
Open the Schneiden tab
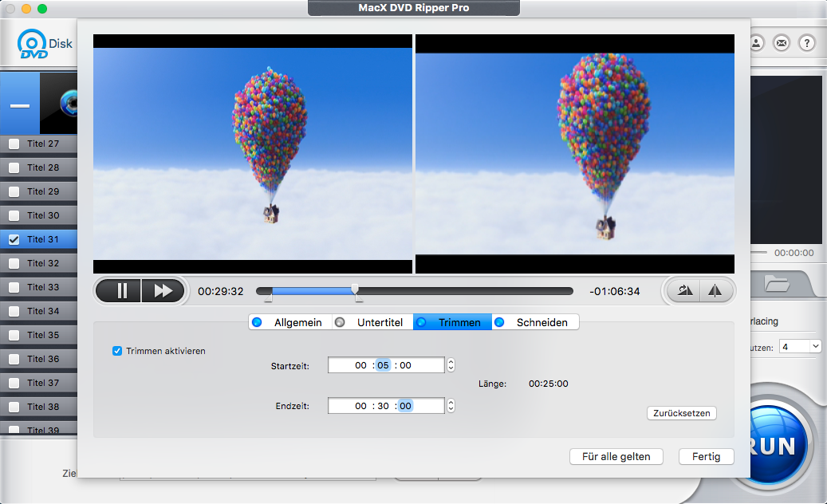click(535, 322)
